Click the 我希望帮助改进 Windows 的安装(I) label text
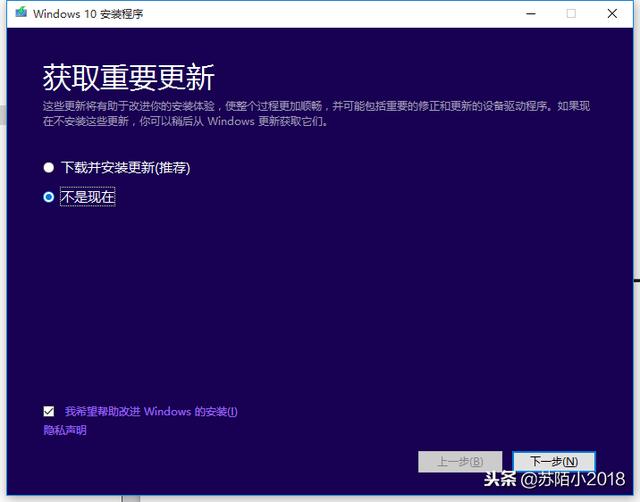Image resolution: width=640 pixels, height=502 pixels. point(151,411)
